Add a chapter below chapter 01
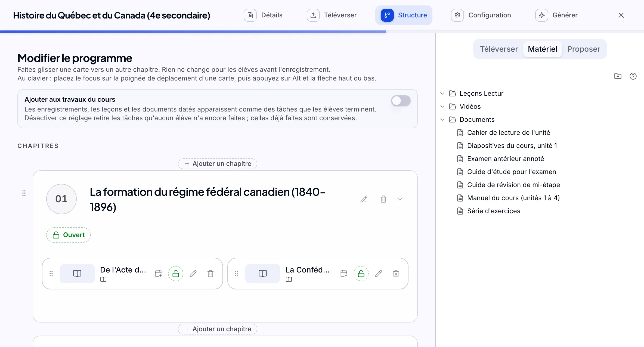The image size is (644, 347). tap(218, 329)
